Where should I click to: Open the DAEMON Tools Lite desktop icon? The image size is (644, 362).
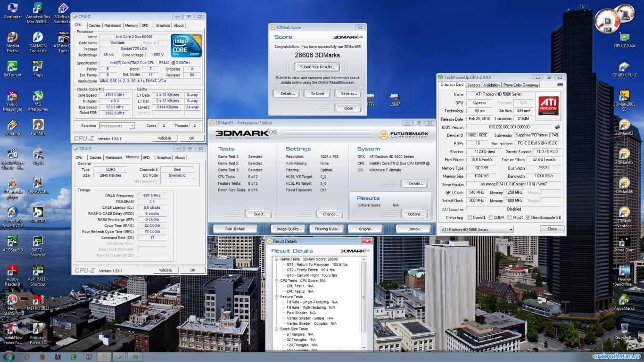(x=38, y=41)
